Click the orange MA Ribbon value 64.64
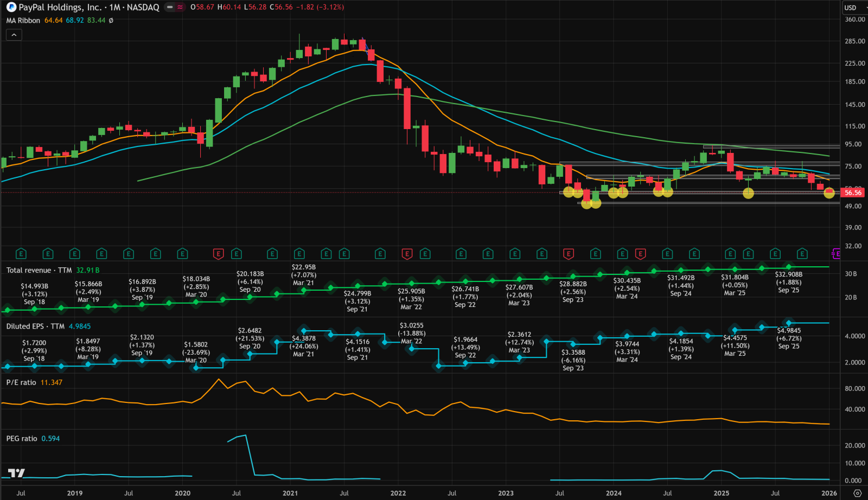Image resolution: width=868 pixels, height=500 pixels. tap(54, 21)
